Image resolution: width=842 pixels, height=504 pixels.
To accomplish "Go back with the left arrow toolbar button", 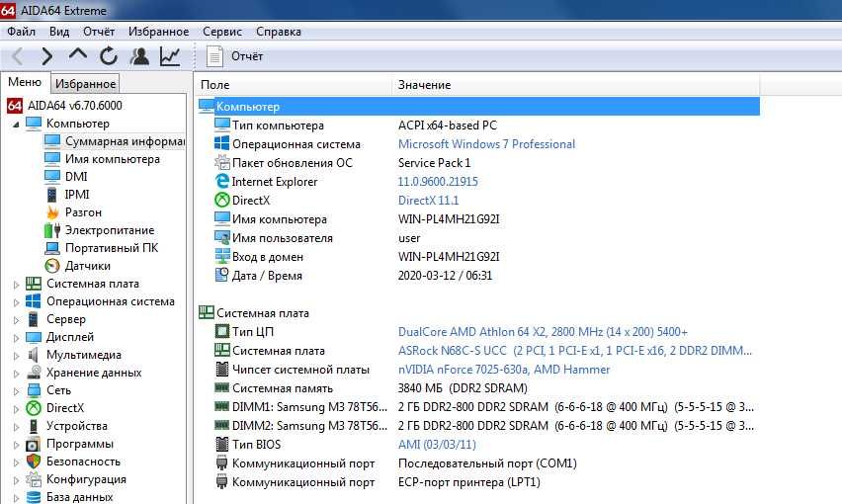I will click(18, 56).
